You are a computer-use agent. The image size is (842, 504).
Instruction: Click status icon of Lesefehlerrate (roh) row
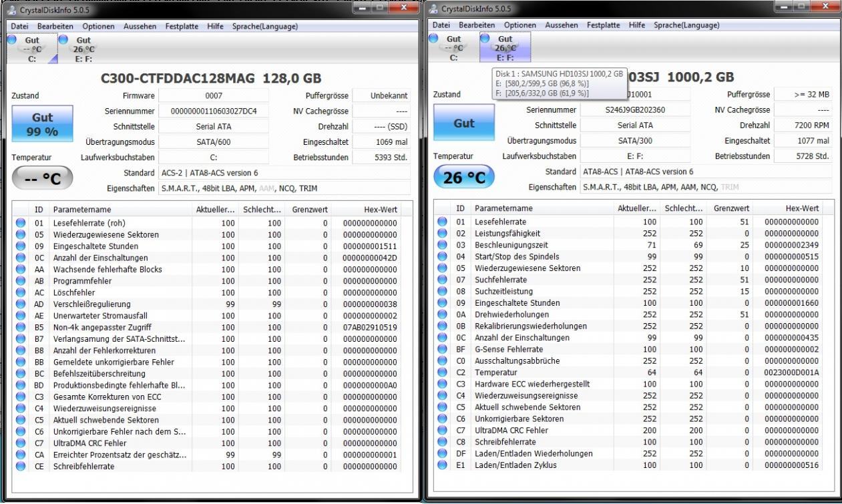point(21,223)
